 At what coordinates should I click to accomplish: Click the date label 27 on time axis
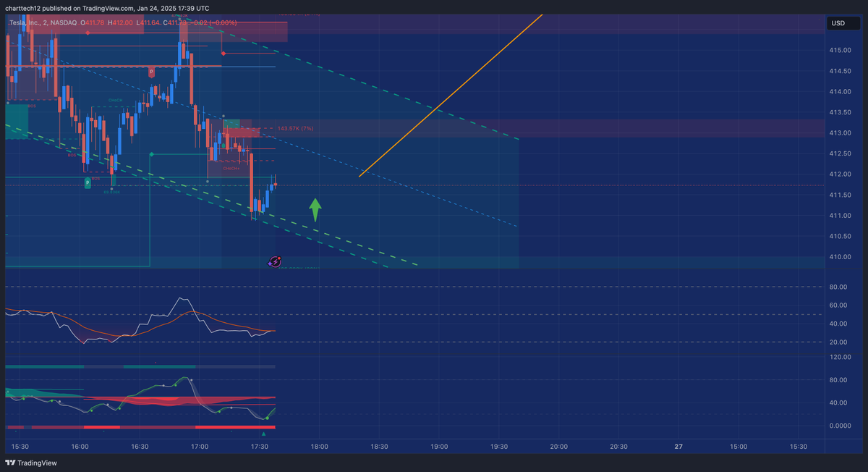pyautogui.click(x=678, y=447)
